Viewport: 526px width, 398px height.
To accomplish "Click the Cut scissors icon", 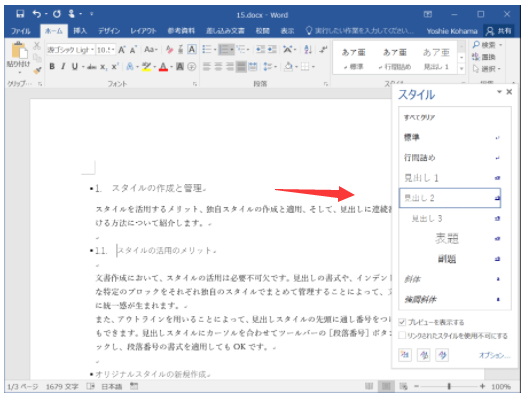I will coord(37,46).
